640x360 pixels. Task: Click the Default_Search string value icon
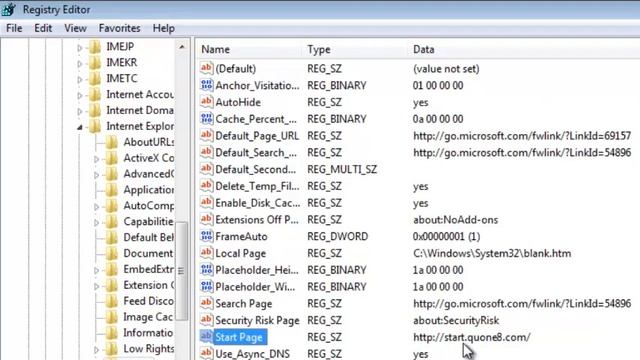pos(207,152)
